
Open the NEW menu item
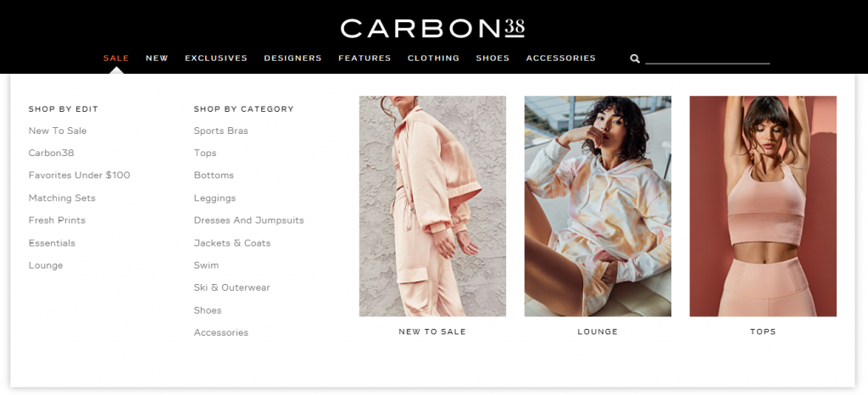(157, 58)
